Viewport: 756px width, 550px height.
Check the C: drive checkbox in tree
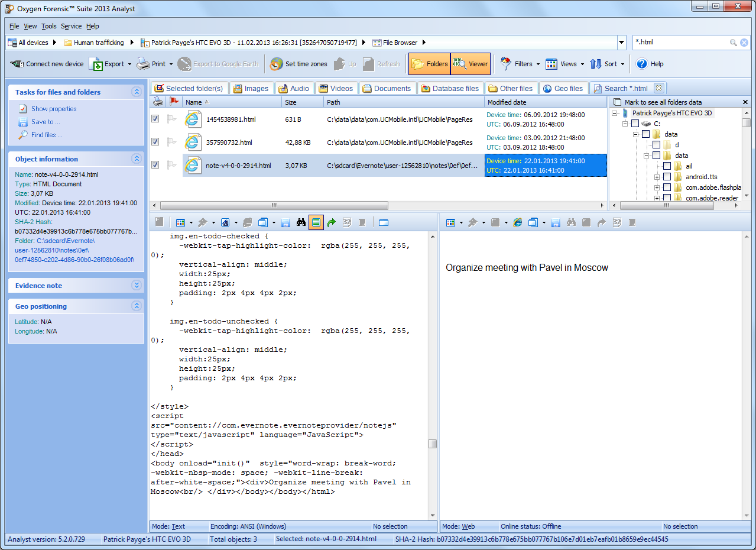coord(635,124)
